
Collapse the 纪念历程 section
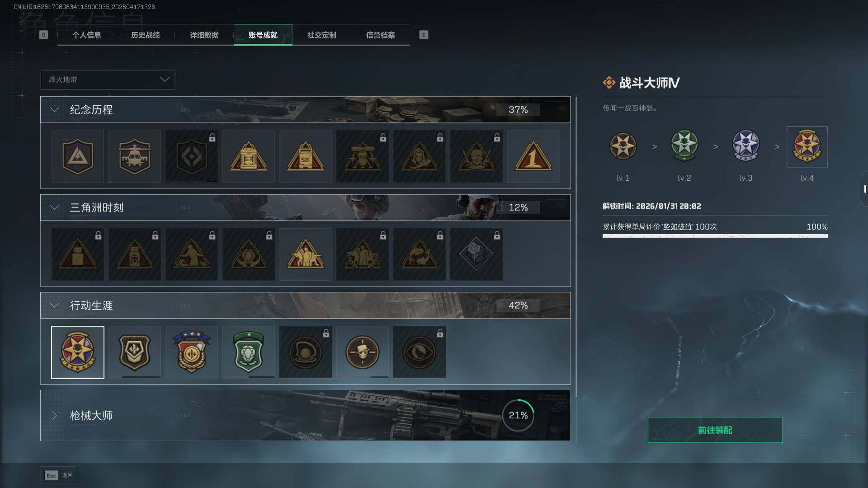pyautogui.click(x=54, y=110)
